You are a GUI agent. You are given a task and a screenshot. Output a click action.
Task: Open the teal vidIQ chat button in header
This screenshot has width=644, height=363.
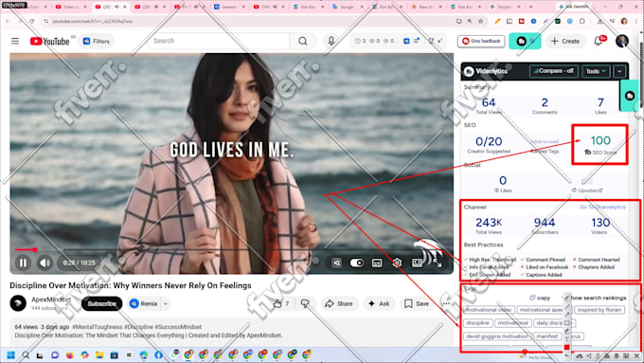coord(525,41)
